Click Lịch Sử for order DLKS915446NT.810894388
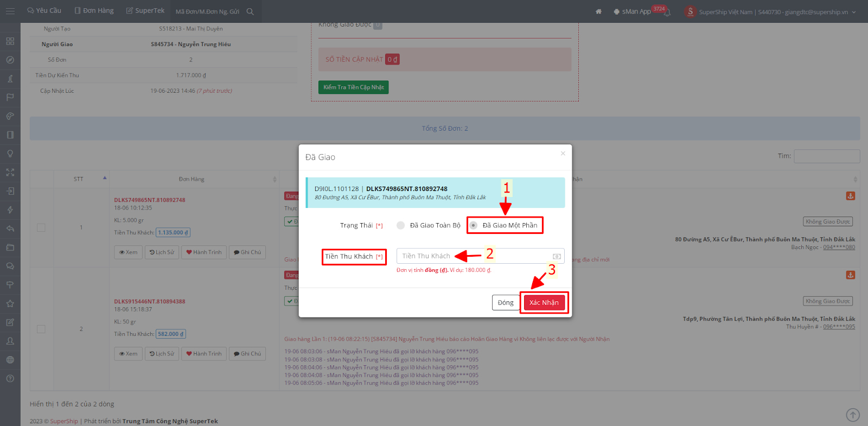Viewport: 868px width, 426px height. [162, 354]
